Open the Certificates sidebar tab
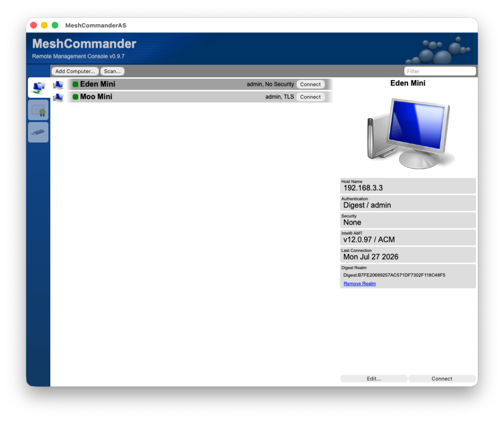504x421 pixels. coord(38,110)
